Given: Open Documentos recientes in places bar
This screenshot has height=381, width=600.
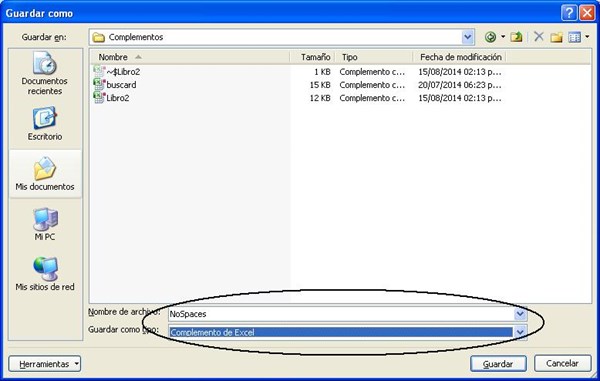Looking at the screenshot, I should click(45, 74).
